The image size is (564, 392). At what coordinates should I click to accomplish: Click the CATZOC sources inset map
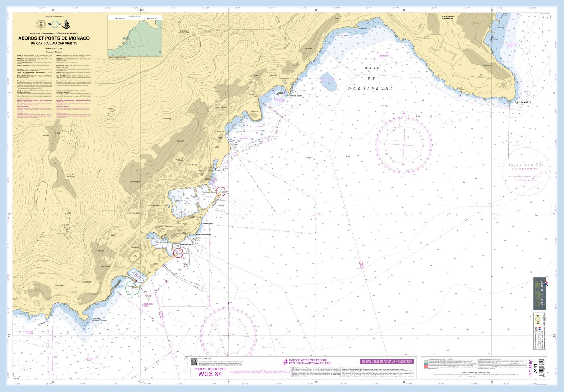click(x=134, y=36)
